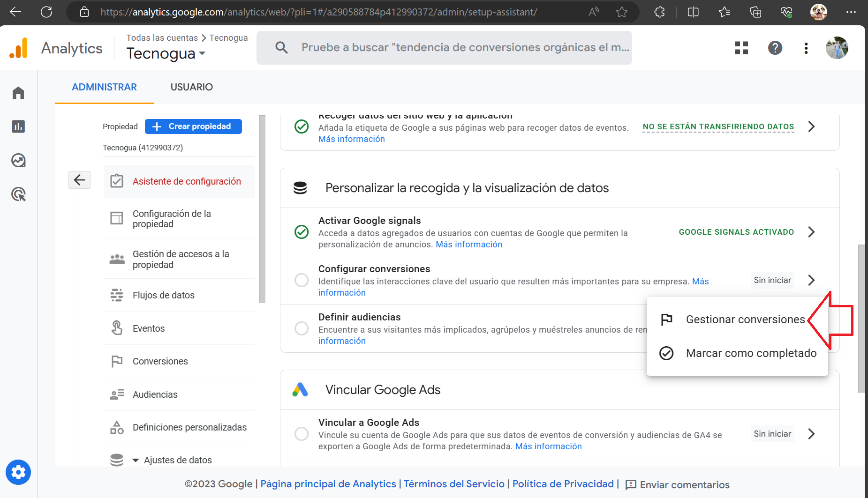Open Configuración de la propiedad
The width and height of the screenshot is (868, 498).
pos(179,219)
